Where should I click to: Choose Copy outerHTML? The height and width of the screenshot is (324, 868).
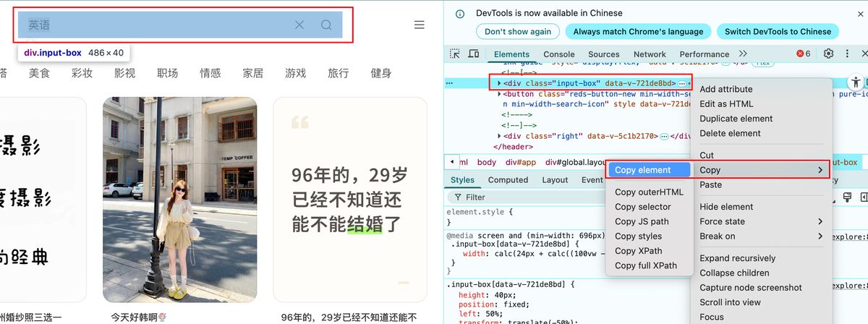coord(649,192)
